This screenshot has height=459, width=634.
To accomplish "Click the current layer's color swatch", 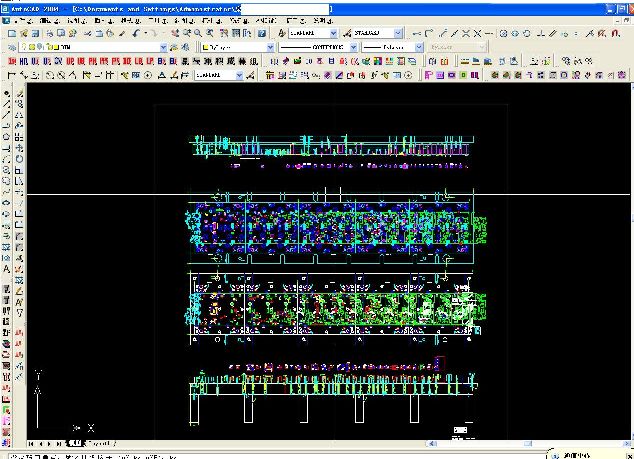I will tap(56, 47).
